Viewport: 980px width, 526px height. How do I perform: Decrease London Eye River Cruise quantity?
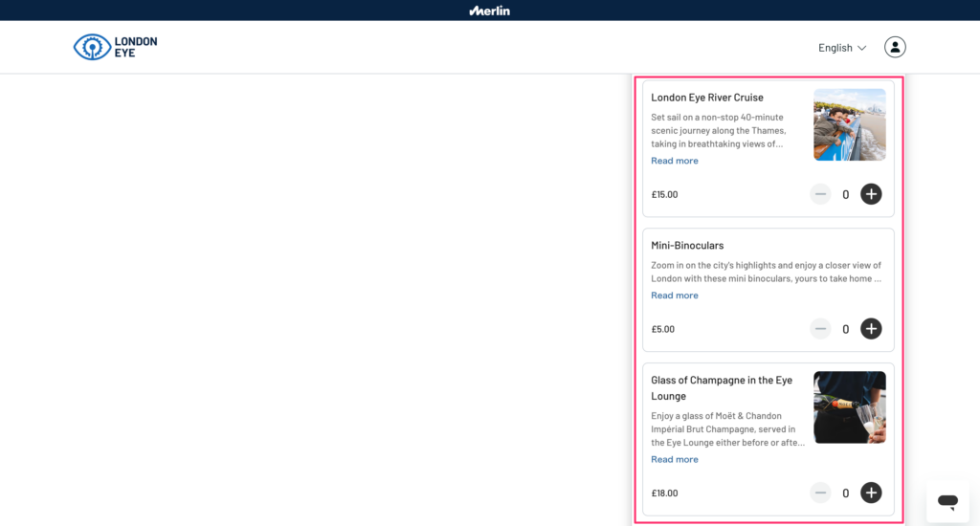[820, 194]
